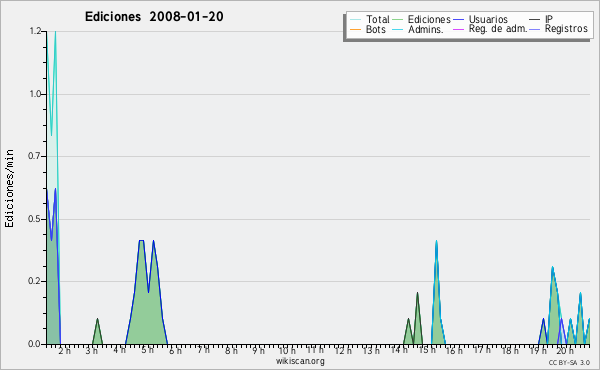Screen dimensions: 600x370
Task: Click the 1.0 y-axis value
Action: pos(35,94)
